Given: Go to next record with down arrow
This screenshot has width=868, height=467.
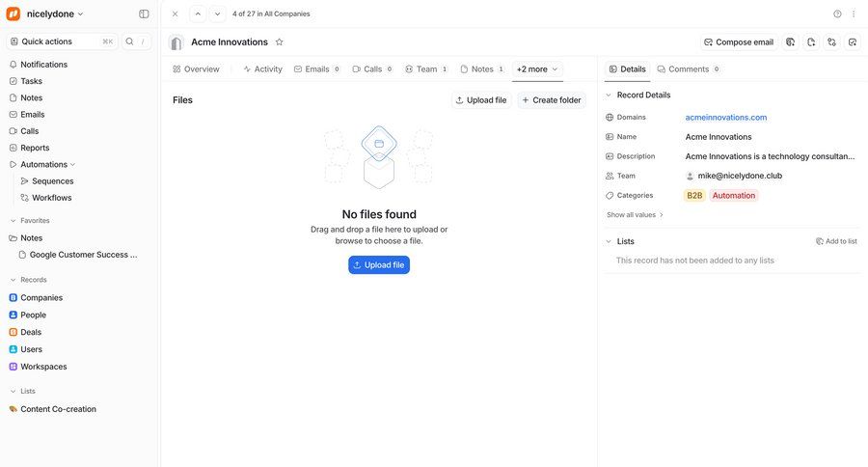Looking at the screenshot, I should (218, 14).
